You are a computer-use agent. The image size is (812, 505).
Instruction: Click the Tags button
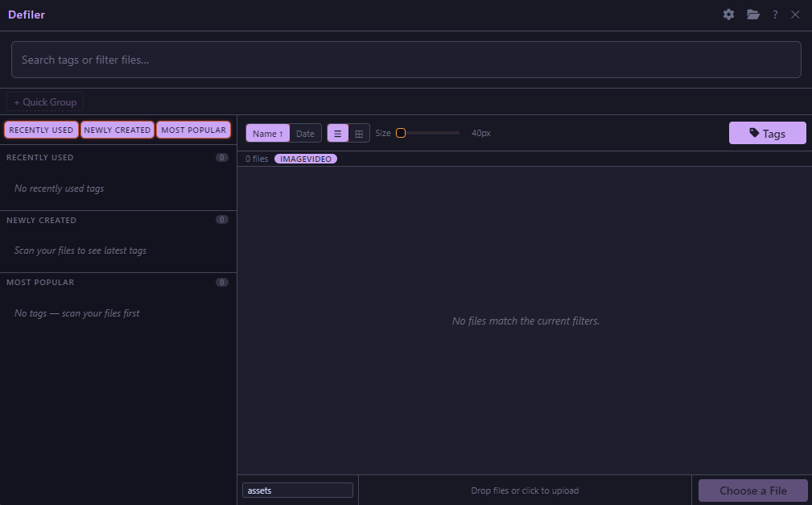[x=767, y=134]
